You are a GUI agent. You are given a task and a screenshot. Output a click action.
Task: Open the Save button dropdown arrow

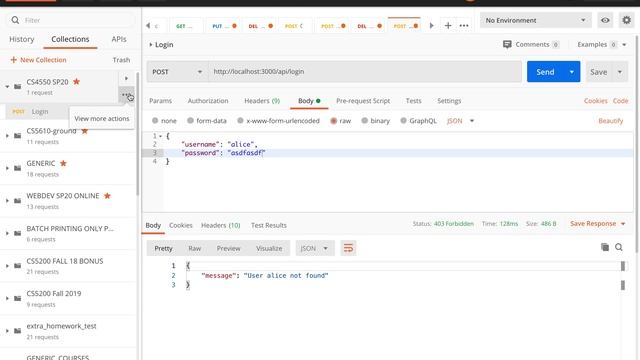pyautogui.click(x=620, y=72)
